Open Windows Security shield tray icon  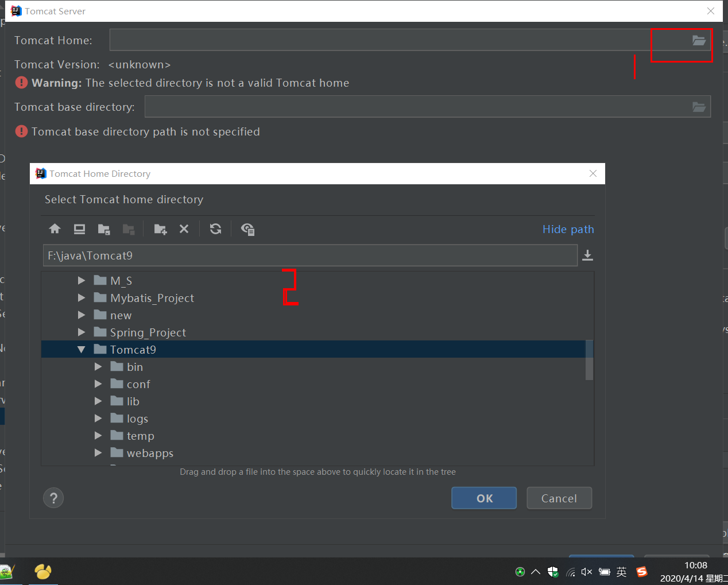[553, 572]
